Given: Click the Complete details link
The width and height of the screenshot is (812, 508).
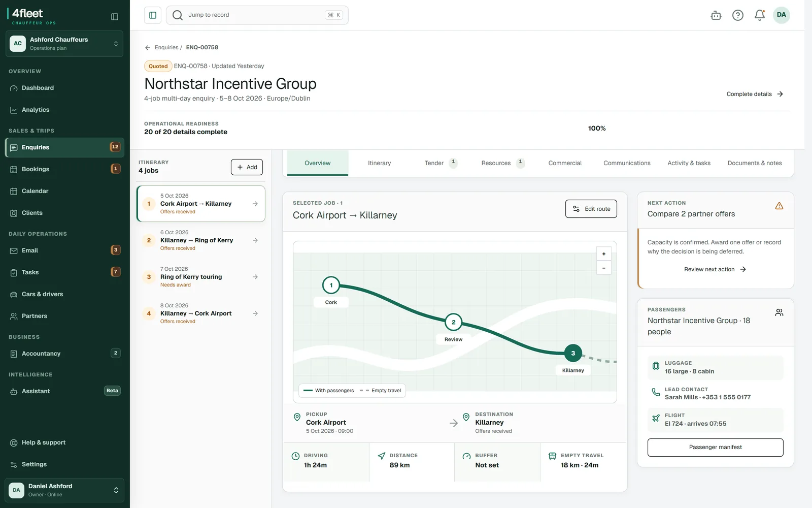Looking at the screenshot, I should point(755,94).
